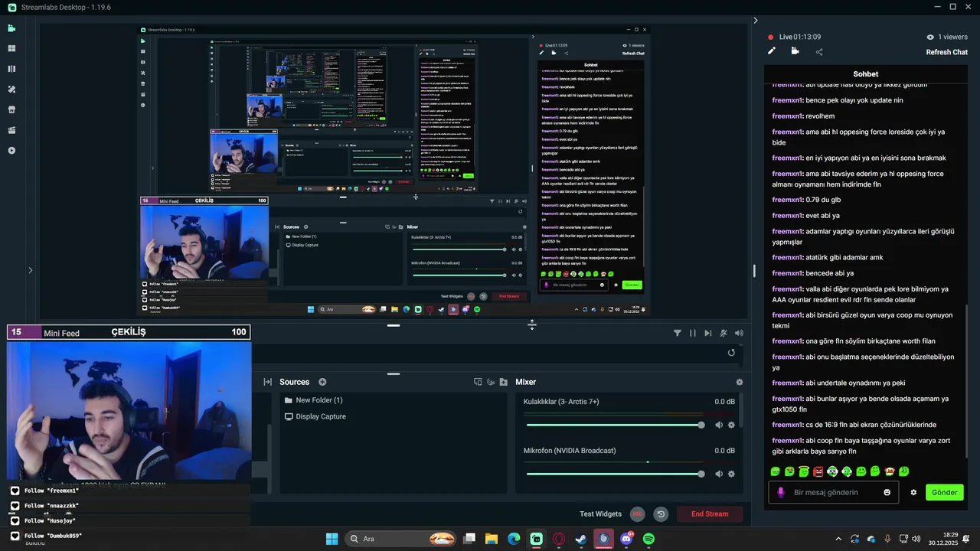980x551 pixels.
Task: Mute the Kulaklıklar audio source
Action: point(719,425)
